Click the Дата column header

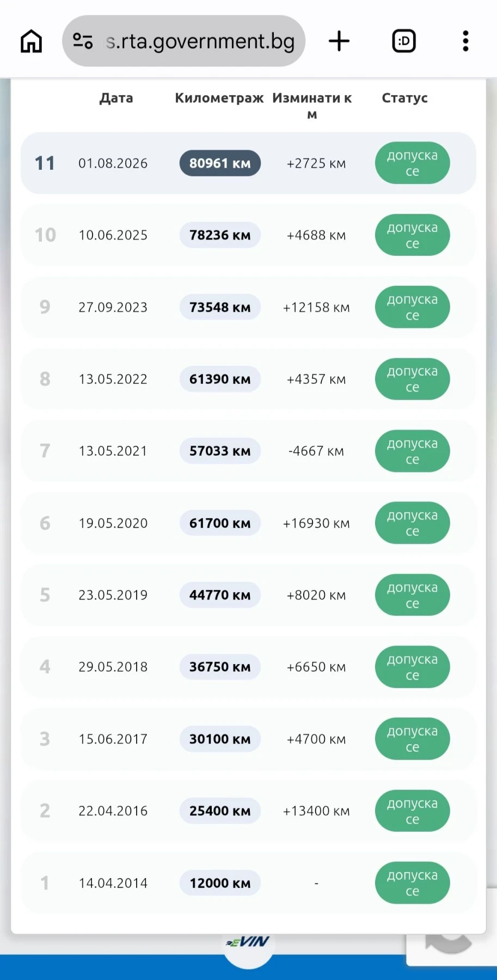(116, 98)
